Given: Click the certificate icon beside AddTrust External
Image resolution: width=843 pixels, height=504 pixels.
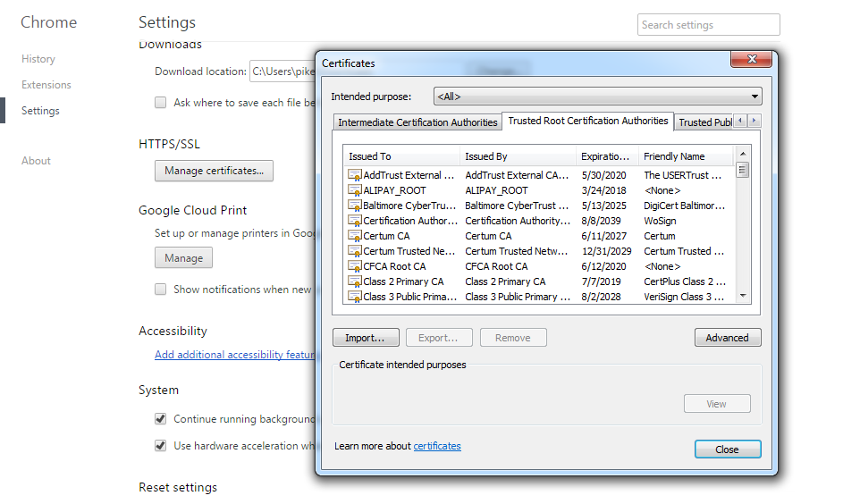Looking at the screenshot, I should click(354, 175).
